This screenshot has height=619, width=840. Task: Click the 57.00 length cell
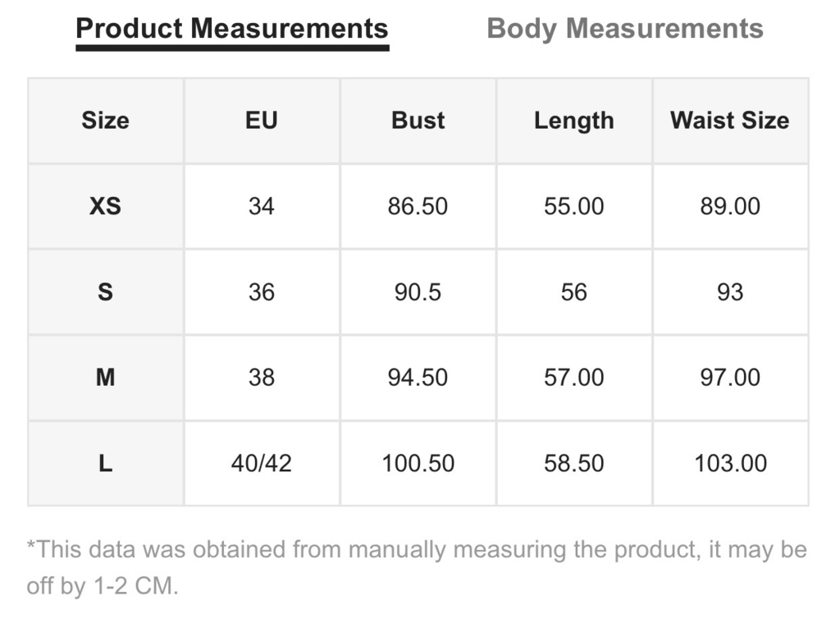tap(573, 378)
